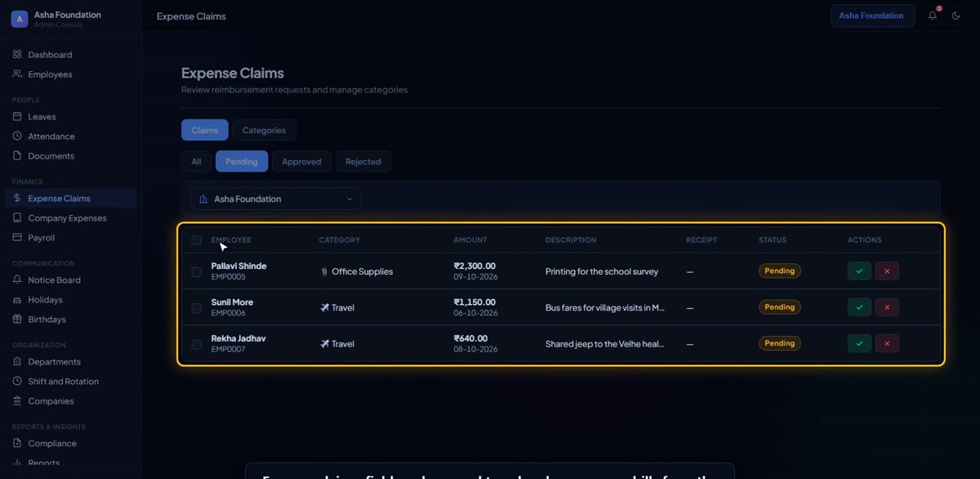
Task: Click the Office Supplies category cell
Action: coord(356,271)
